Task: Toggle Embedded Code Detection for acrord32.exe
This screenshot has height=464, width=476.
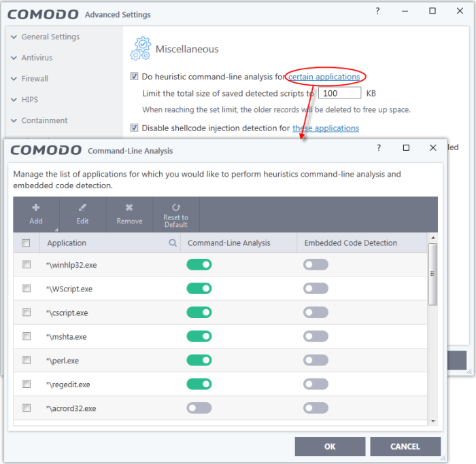Action: (316, 408)
